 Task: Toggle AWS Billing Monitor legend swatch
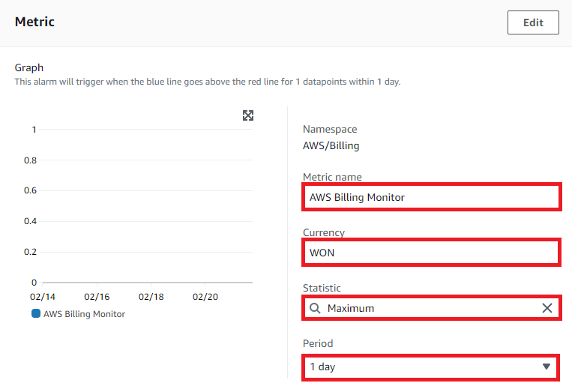pos(36,313)
